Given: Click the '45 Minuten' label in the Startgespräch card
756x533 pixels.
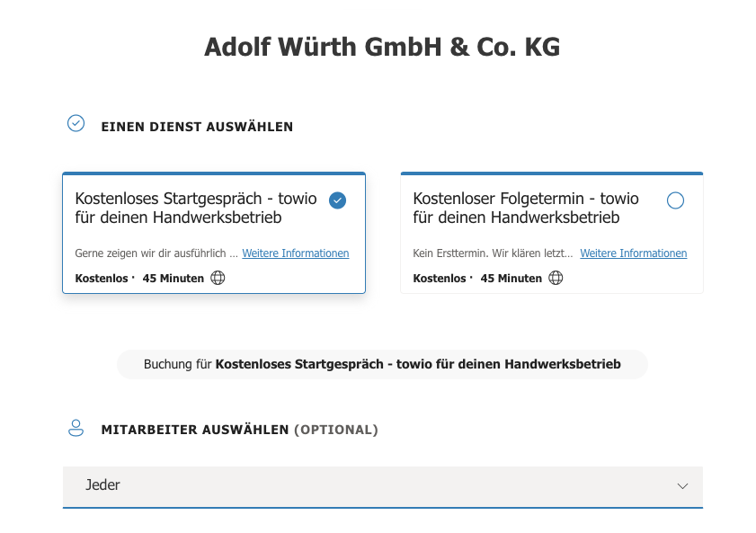Looking at the screenshot, I should click(x=173, y=279).
